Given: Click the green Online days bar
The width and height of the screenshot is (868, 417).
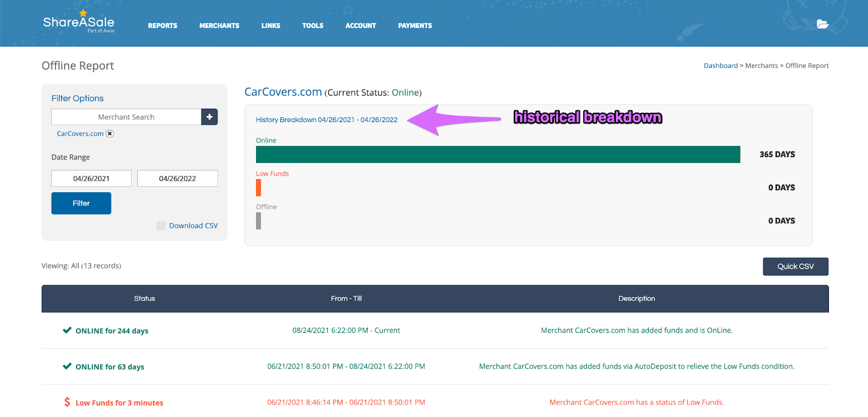Looking at the screenshot, I should point(498,154).
